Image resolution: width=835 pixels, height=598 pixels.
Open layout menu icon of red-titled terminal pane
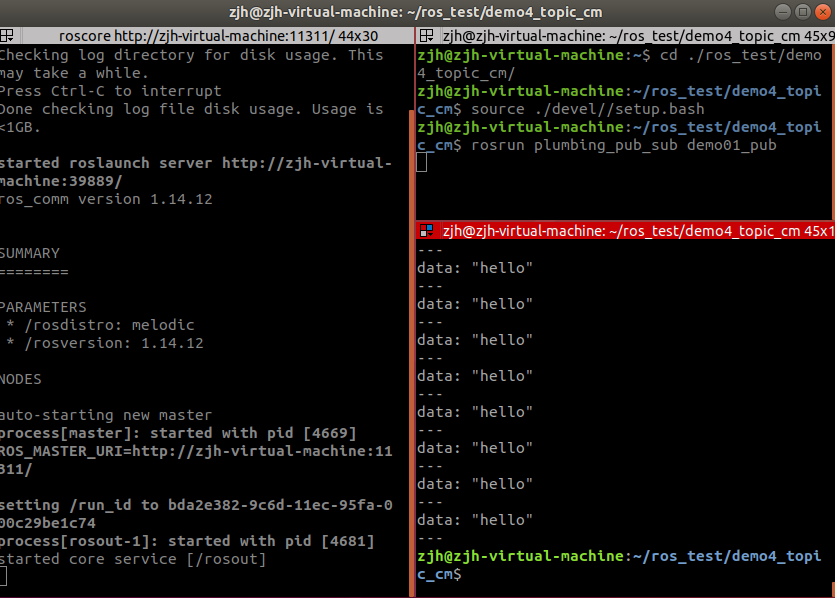[x=427, y=231]
